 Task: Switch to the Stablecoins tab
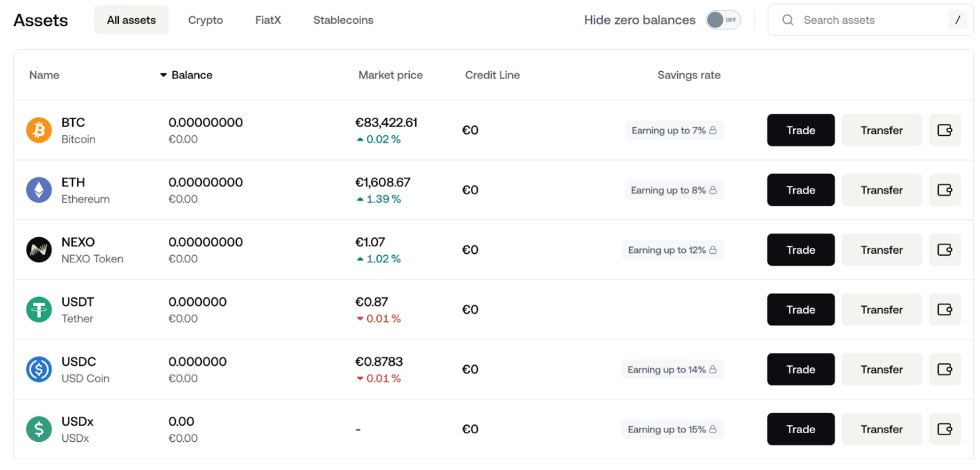(343, 20)
